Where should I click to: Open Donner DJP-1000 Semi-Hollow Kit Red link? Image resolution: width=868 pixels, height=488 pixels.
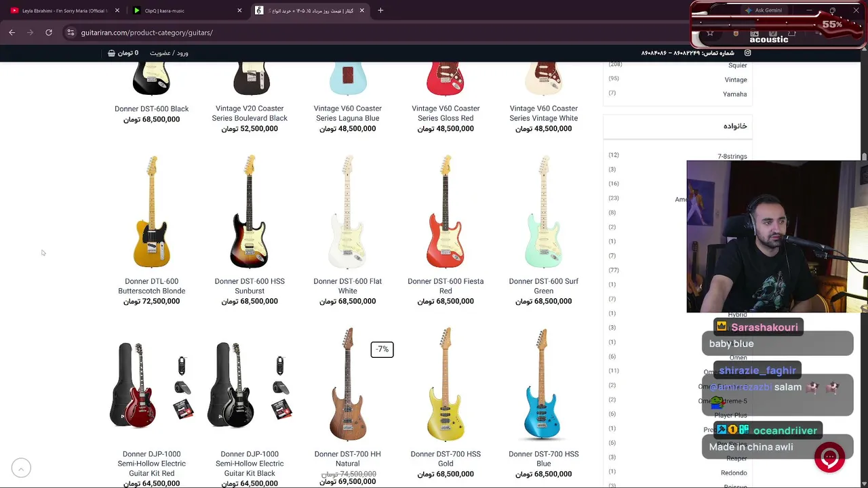tap(152, 464)
